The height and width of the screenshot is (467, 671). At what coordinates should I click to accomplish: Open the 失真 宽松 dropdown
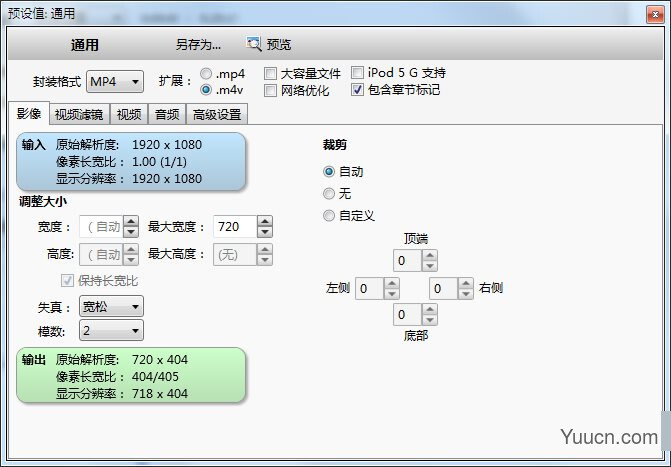pyautogui.click(x=111, y=306)
